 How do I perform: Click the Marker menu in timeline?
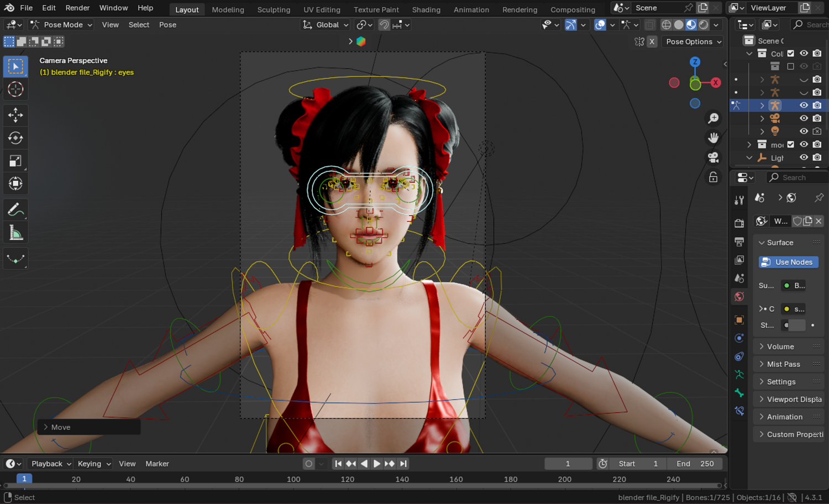157,464
